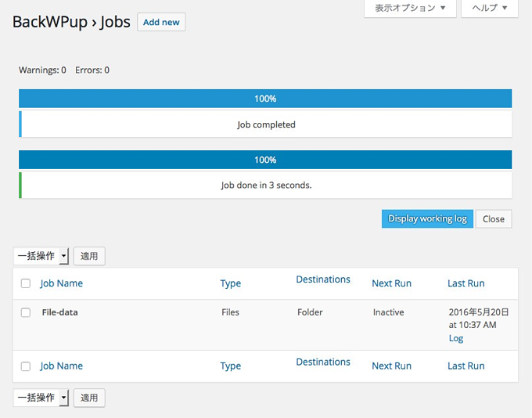Screen dimensions: 532x418
Task: Sort by Last Run in the header
Action: click(465, 283)
